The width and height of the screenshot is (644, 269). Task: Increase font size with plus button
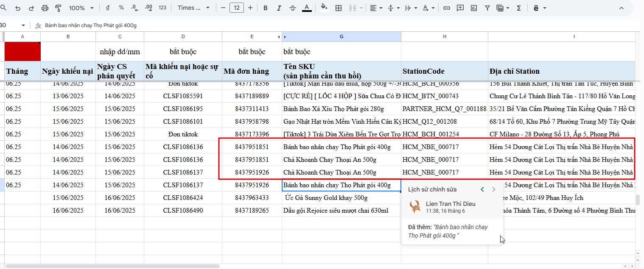250,8
